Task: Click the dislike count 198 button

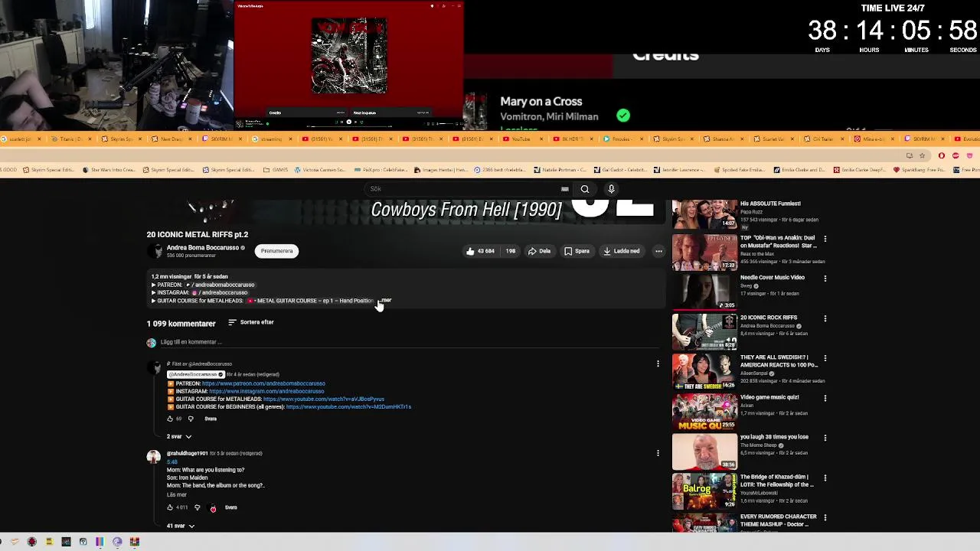Action: [509, 251]
